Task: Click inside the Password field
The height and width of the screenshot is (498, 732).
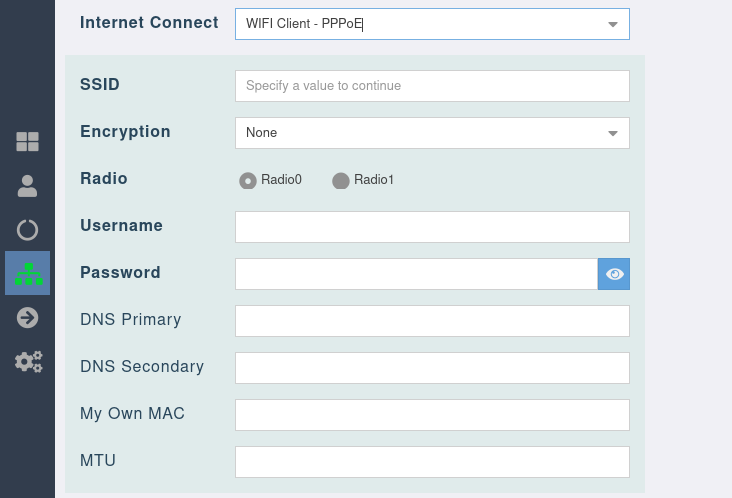Action: 416,274
